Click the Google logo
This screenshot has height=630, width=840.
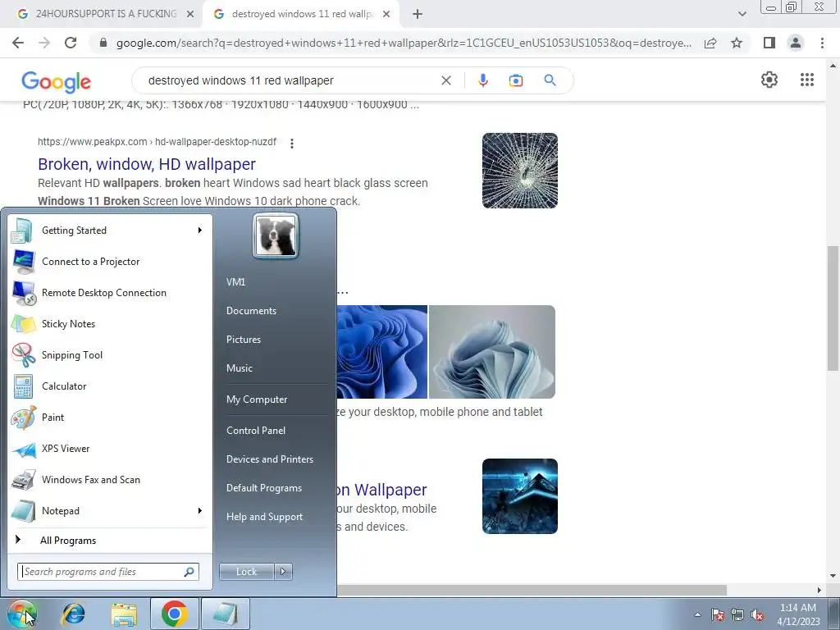pyautogui.click(x=57, y=81)
